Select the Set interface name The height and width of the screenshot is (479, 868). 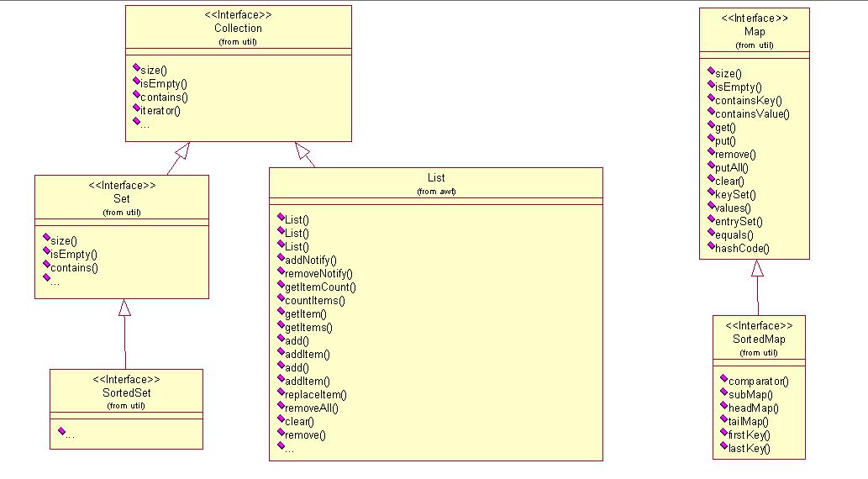pos(121,199)
